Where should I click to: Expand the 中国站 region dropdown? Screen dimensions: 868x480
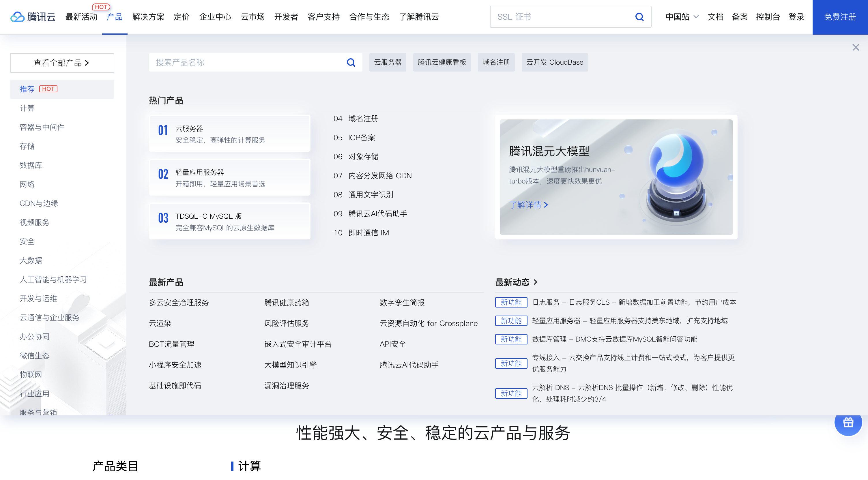[x=682, y=17]
